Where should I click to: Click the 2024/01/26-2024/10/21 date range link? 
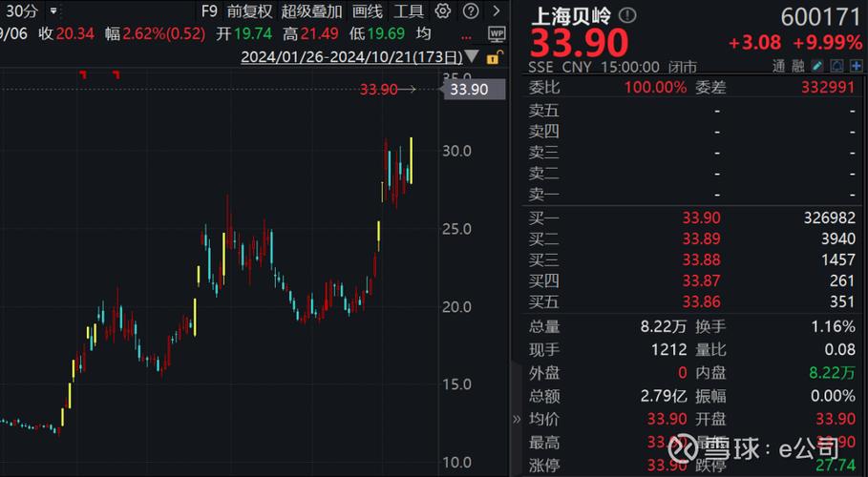pyautogui.click(x=351, y=56)
